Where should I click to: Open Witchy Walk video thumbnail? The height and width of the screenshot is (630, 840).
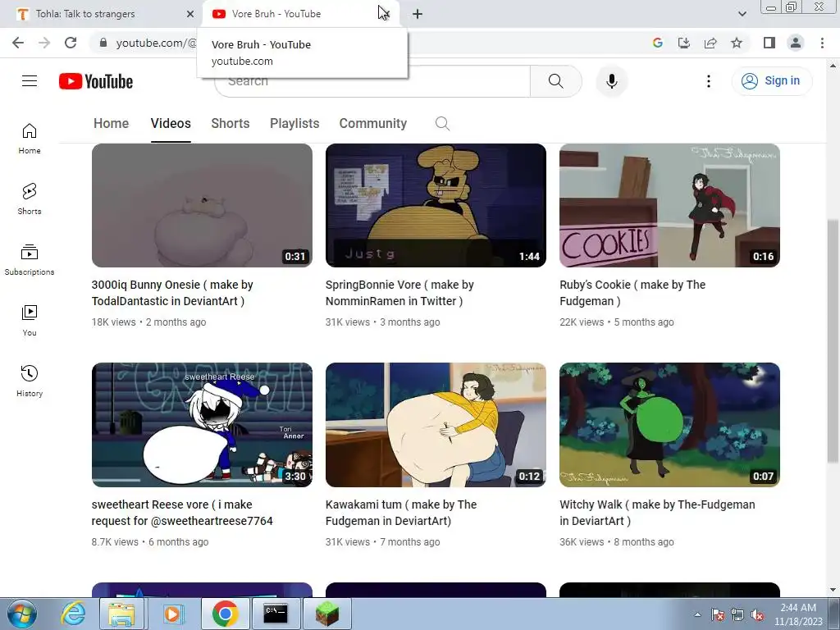pos(669,425)
